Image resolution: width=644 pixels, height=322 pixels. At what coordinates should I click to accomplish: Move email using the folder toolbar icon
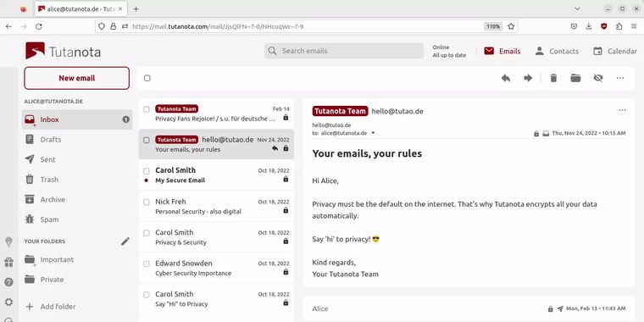point(575,78)
